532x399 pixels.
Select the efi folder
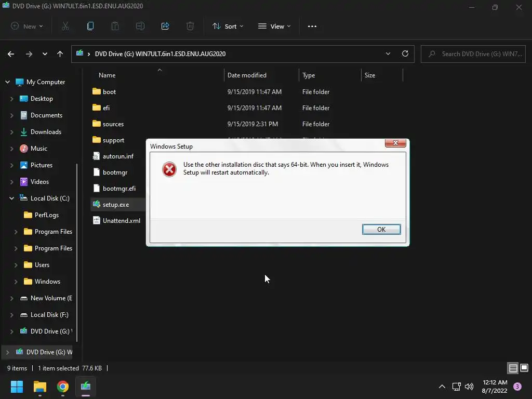click(106, 108)
